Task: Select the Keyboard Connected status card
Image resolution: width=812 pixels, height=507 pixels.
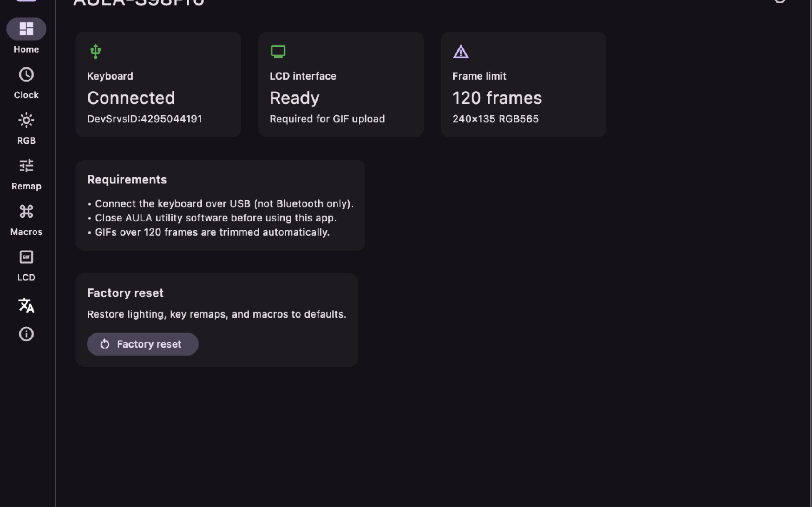Action: click(x=158, y=85)
